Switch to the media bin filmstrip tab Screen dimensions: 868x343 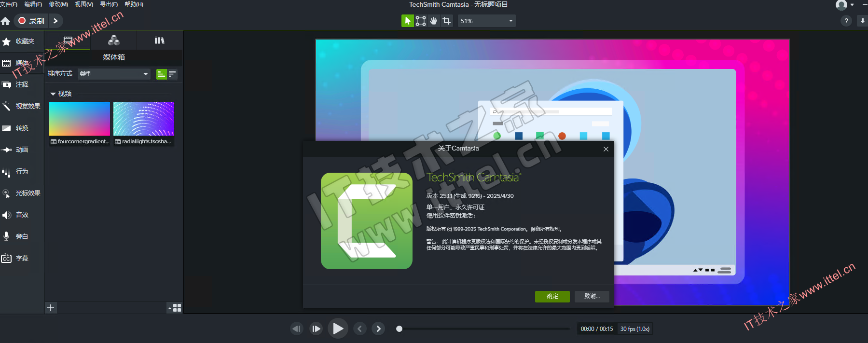pyautogui.click(x=68, y=41)
